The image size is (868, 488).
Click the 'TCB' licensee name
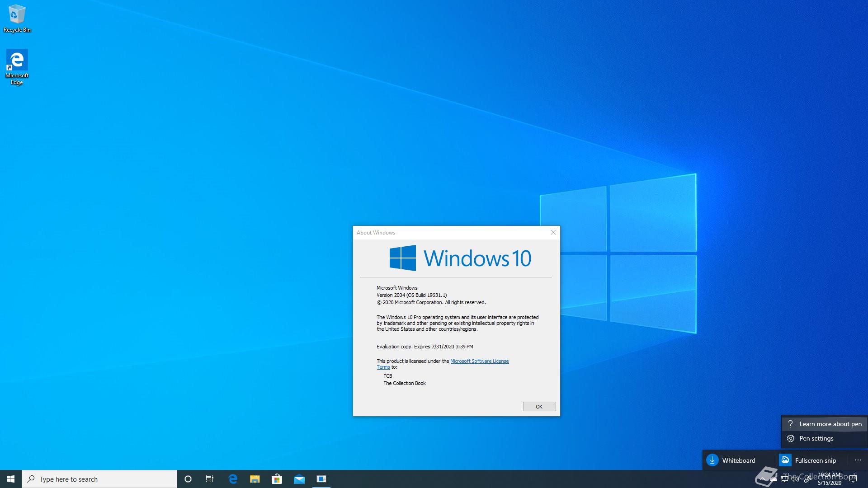[388, 376]
